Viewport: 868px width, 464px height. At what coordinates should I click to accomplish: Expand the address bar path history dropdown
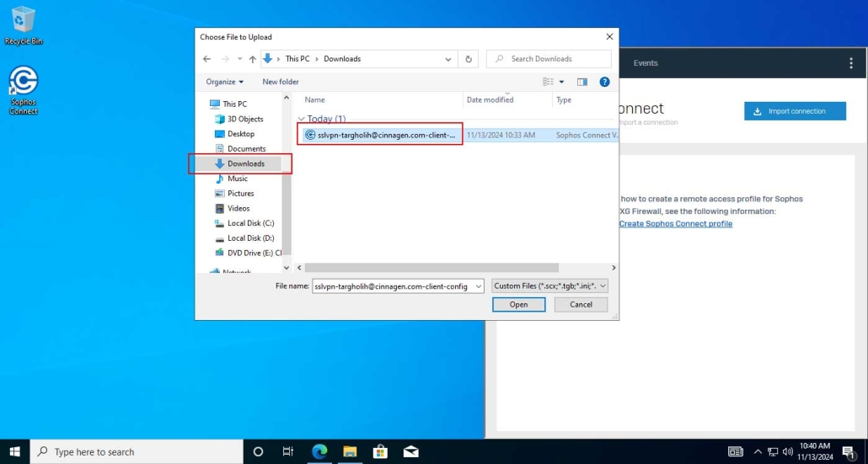click(448, 59)
